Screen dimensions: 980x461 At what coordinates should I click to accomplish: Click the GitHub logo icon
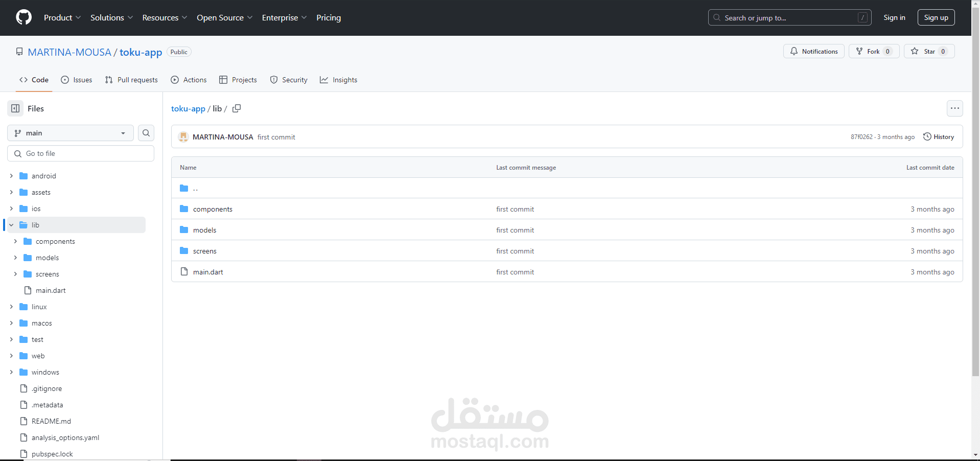pyautogui.click(x=24, y=17)
